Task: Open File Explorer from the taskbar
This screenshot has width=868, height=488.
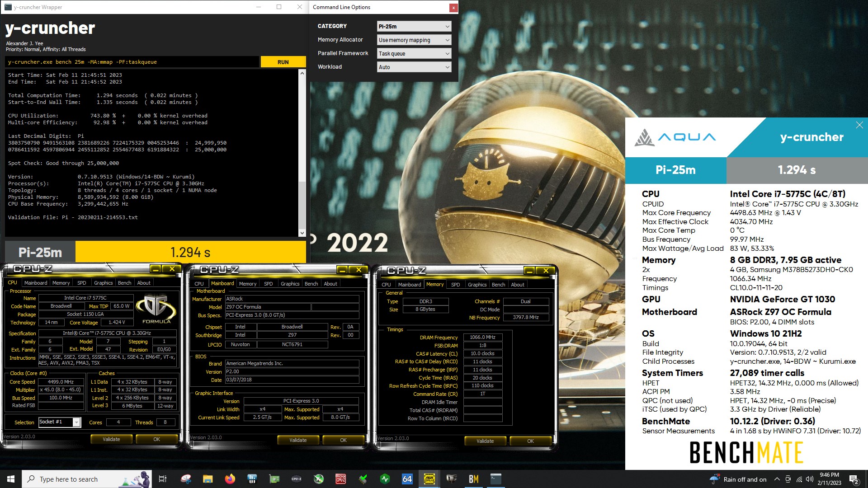Action: pyautogui.click(x=208, y=479)
